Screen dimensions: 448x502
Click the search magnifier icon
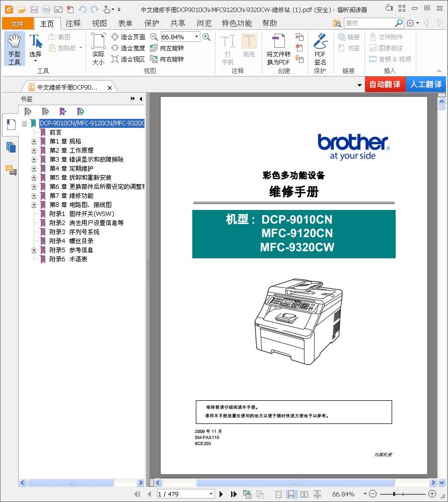coord(399,23)
